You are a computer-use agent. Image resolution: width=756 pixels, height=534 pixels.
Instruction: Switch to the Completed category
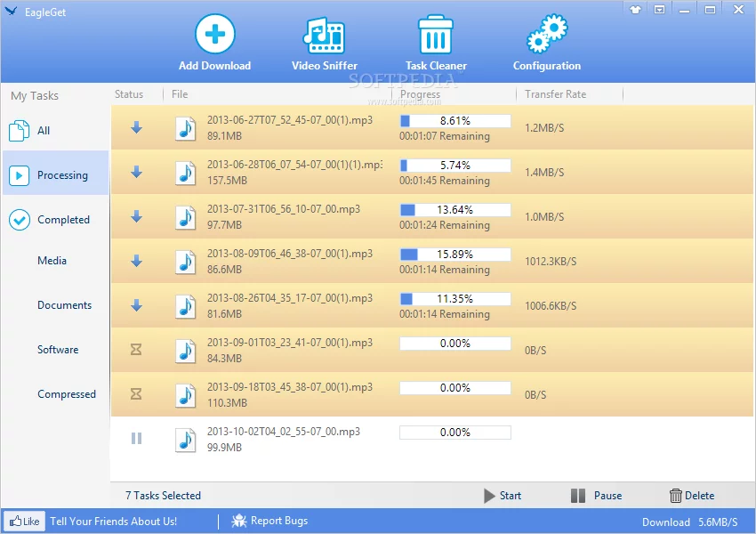[62, 220]
